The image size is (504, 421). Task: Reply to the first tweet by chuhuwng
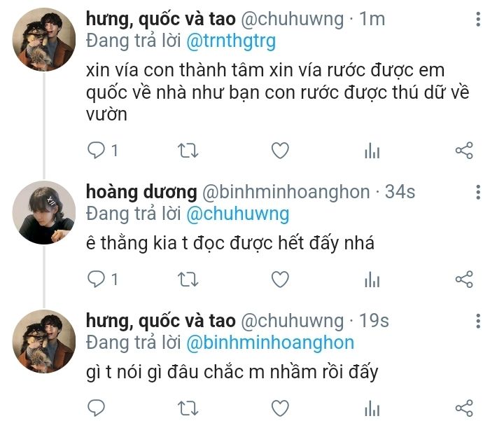pos(97,150)
